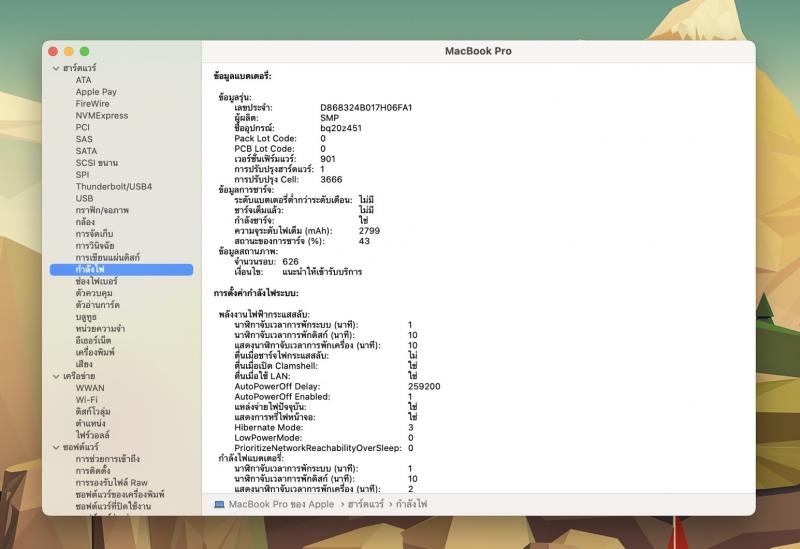Screen dimensions: 800x549
Task: Click the ข้อมูลแบตเตอรี่ heading
Action: (x=242, y=76)
